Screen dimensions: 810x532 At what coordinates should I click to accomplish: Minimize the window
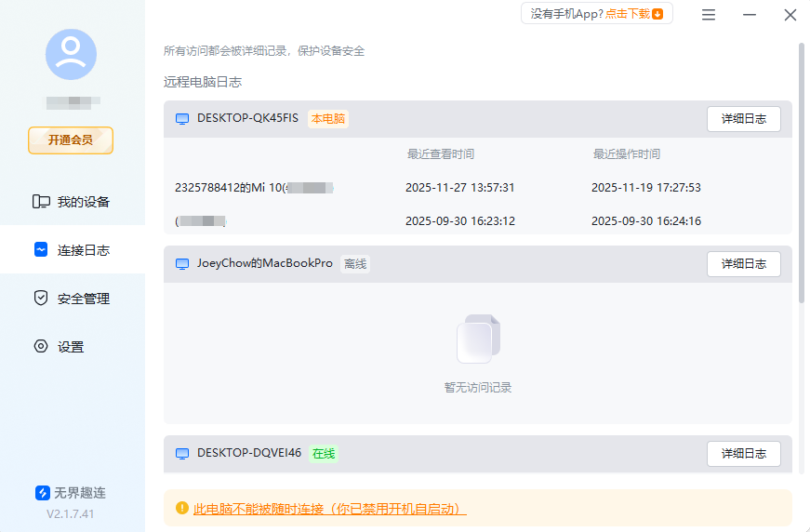click(750, 15)
